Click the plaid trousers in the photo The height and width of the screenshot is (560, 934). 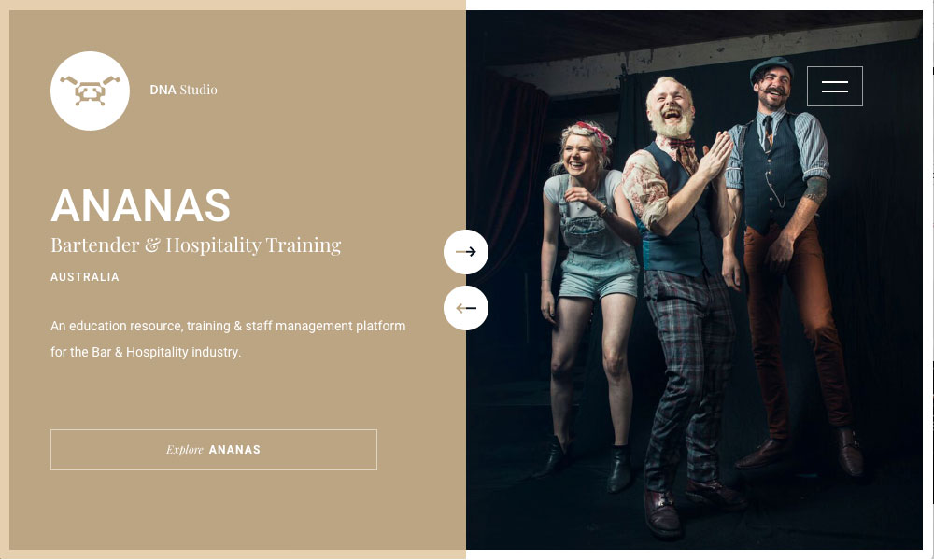688,375
